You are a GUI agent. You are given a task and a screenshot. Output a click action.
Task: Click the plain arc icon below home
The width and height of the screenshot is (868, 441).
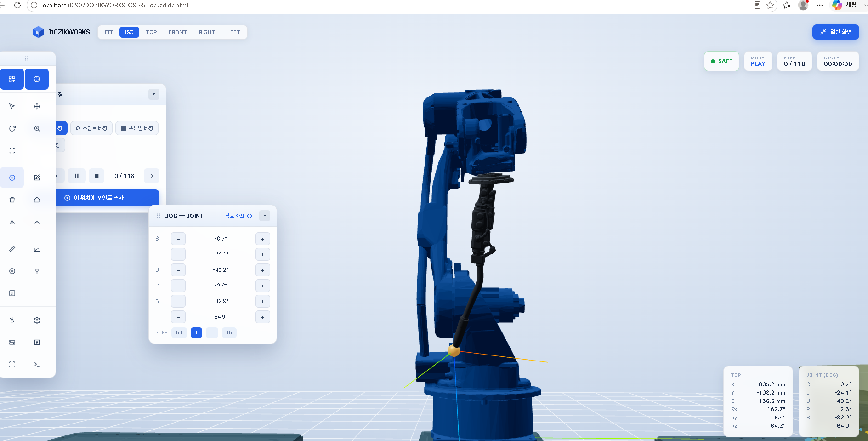tap(37, 222)
